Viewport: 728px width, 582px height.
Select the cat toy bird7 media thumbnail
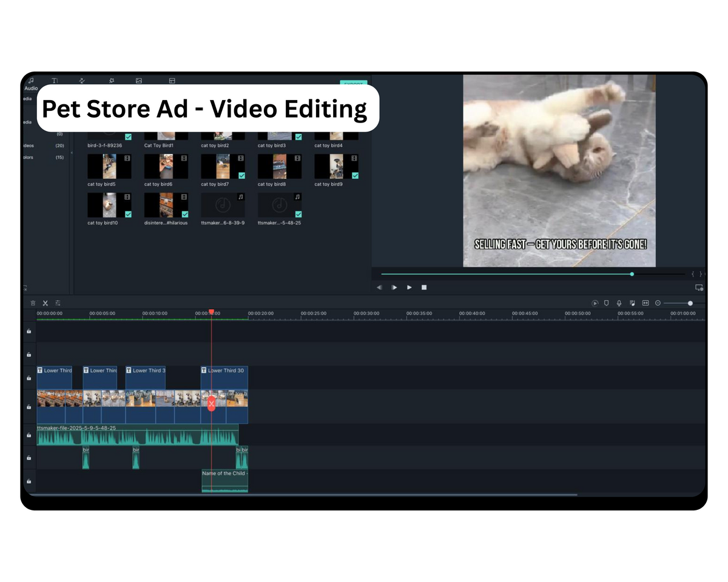click(x=223, y=167)
